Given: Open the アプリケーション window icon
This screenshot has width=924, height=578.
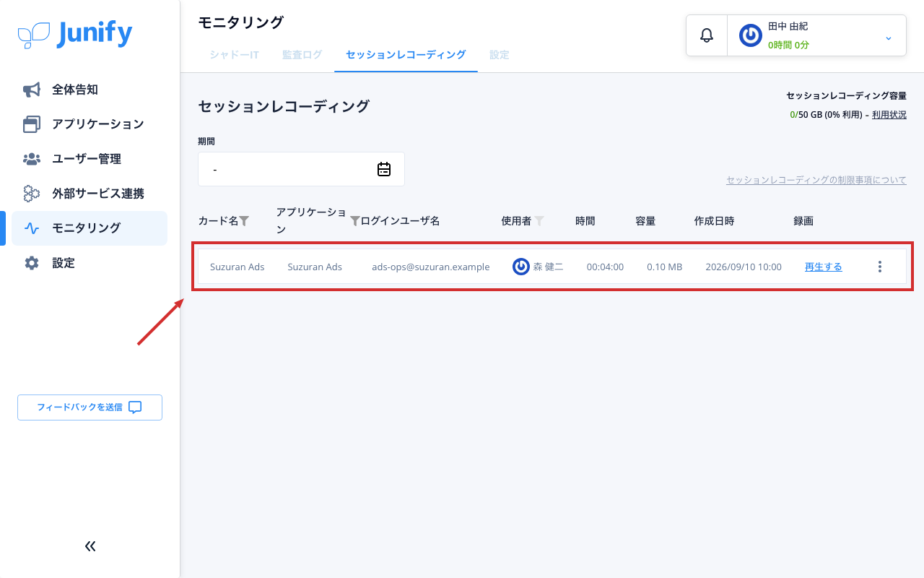Looking at the screenshot, I should tap(32, 124).
